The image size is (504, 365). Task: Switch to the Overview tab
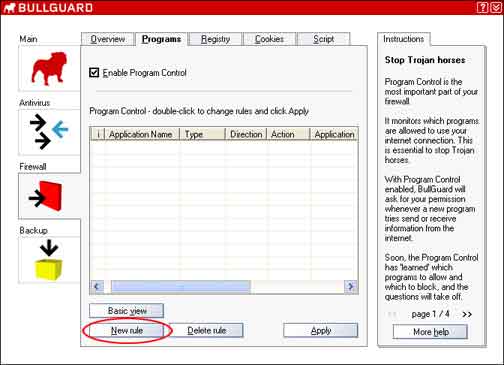click(x=108, y=39)
